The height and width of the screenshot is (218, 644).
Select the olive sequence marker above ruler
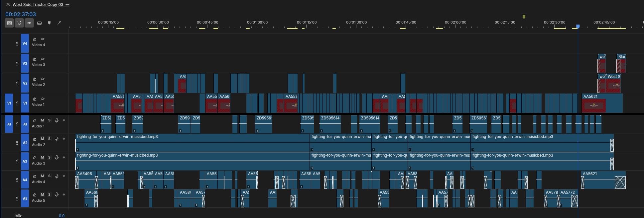click(524, 17)
